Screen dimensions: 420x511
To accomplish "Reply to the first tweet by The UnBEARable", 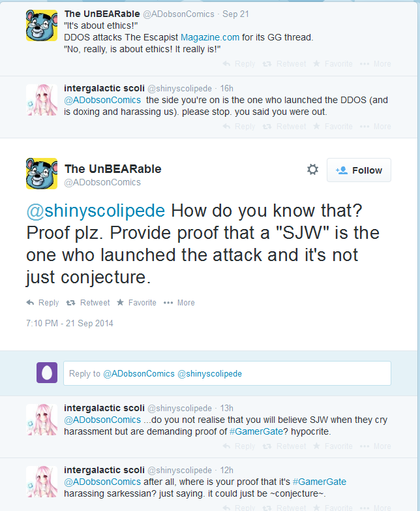I will pos(239,64).
